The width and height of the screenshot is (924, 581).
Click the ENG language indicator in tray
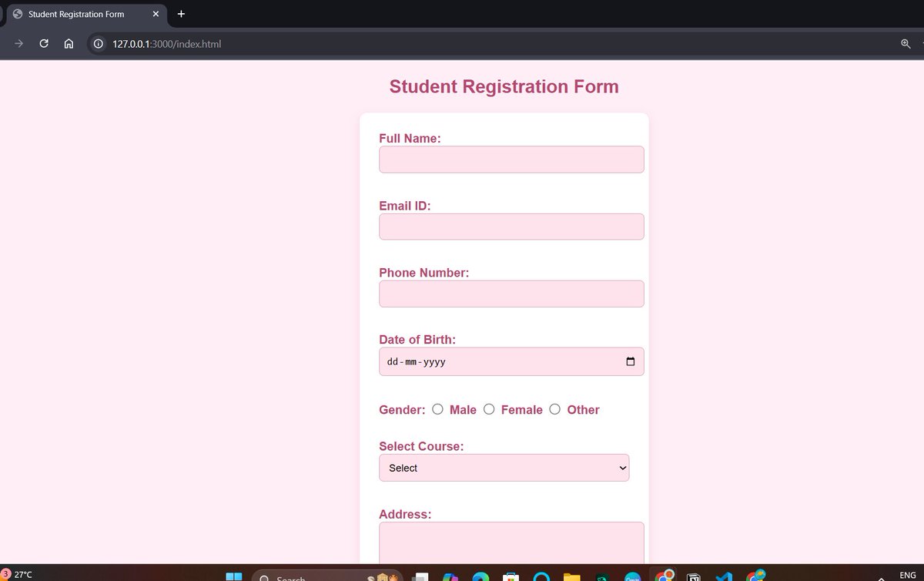click(907, 575)
